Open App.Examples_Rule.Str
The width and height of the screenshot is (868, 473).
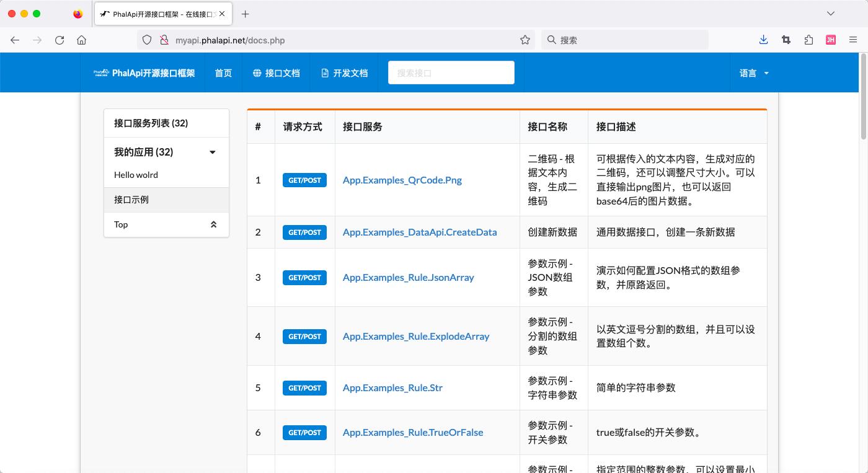click(392, 387)
